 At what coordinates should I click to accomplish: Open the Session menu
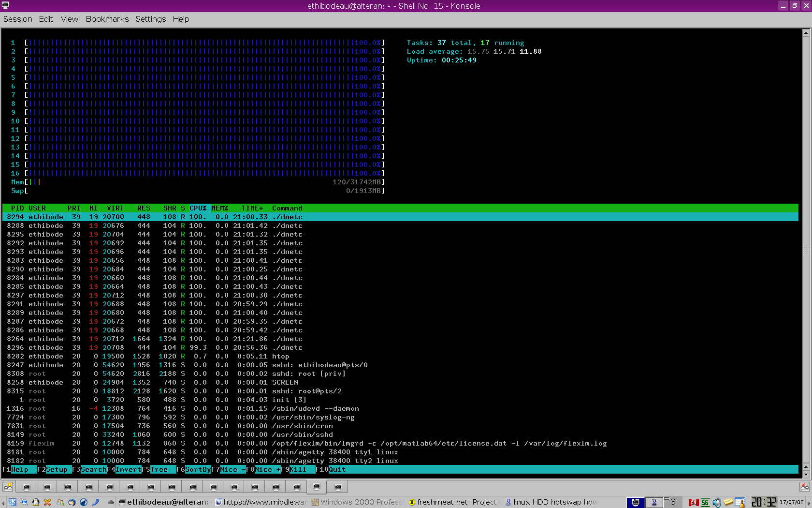pos(18,19)
